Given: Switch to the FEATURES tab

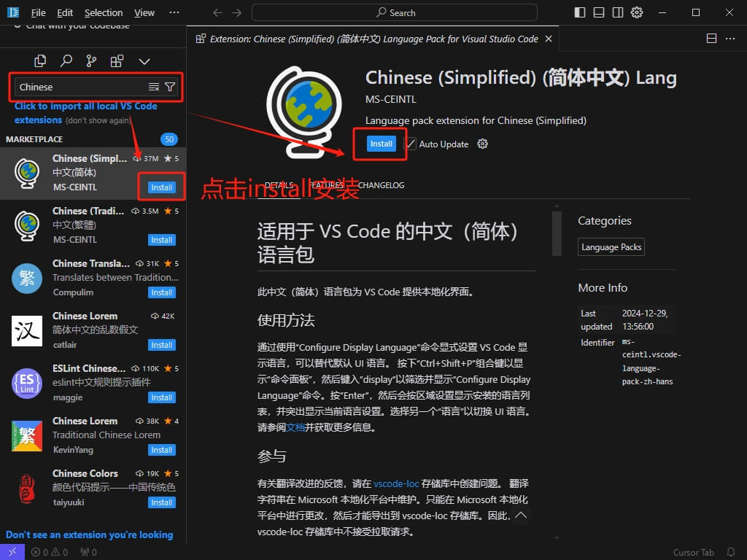Looking at the screenshot, I should point(326,185).
